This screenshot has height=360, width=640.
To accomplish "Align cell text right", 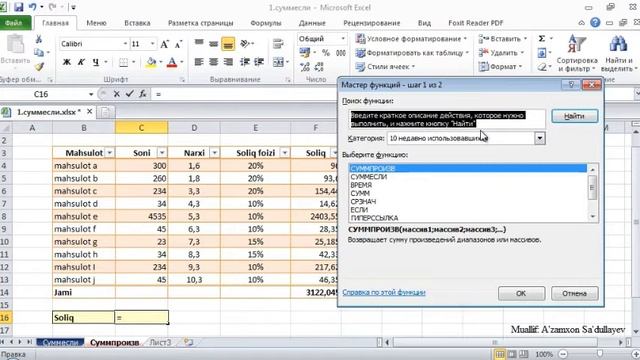I will [228, 62].
